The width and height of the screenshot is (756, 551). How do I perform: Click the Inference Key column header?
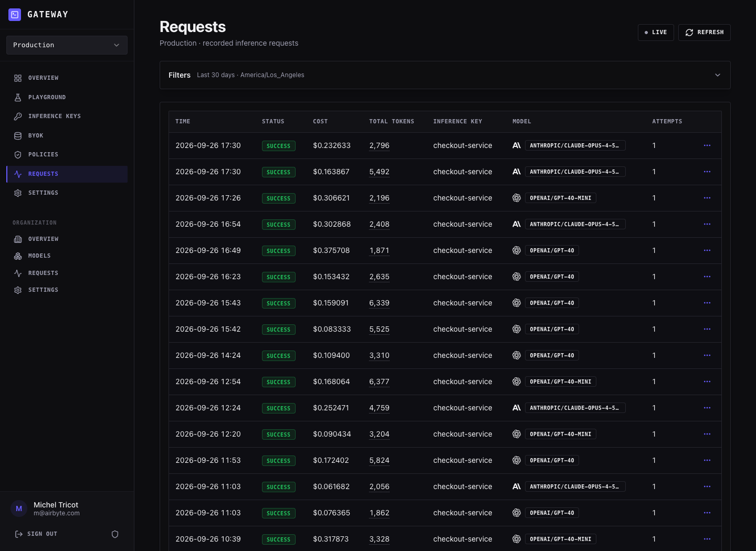tap(457, 122)
